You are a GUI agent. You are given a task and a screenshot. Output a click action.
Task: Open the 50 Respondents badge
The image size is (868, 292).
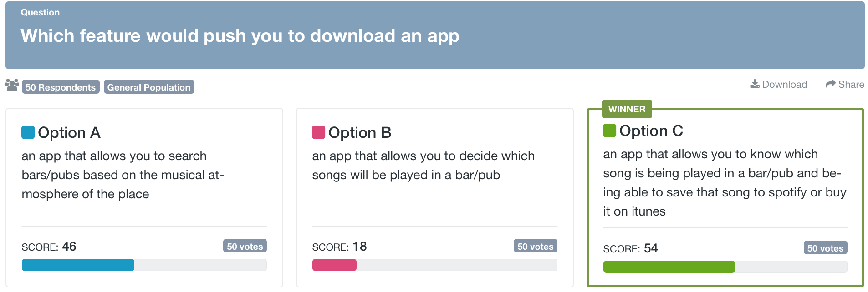pyautogui.click(x=61, y=87)
